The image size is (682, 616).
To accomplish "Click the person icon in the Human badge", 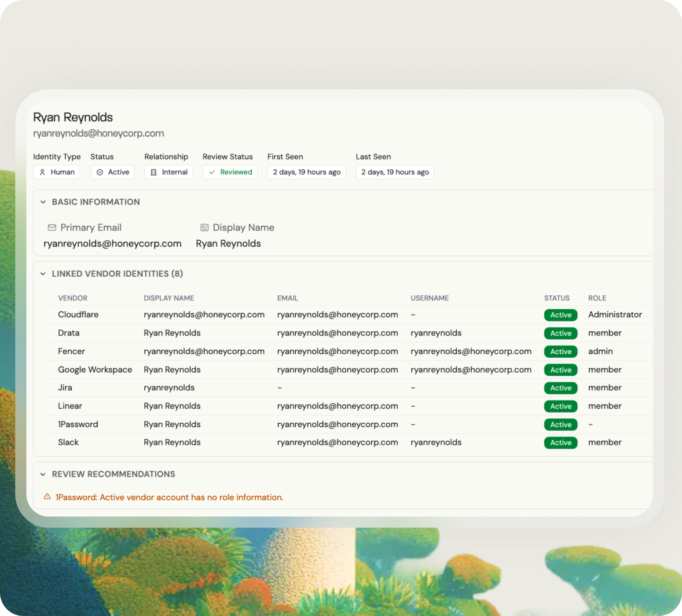I will click(x=42, y=172).
